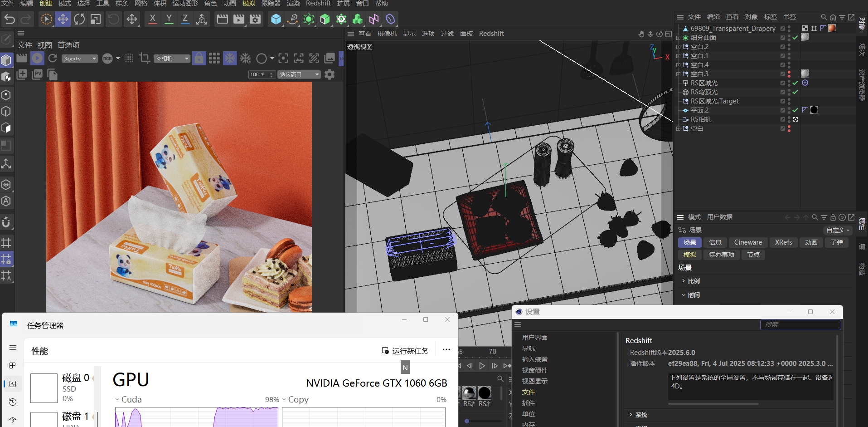Image resolution: width=868 pixels, height=427 pixels.
Task: Open the snapshots image icon in render view
Action: tap(330, 58)
